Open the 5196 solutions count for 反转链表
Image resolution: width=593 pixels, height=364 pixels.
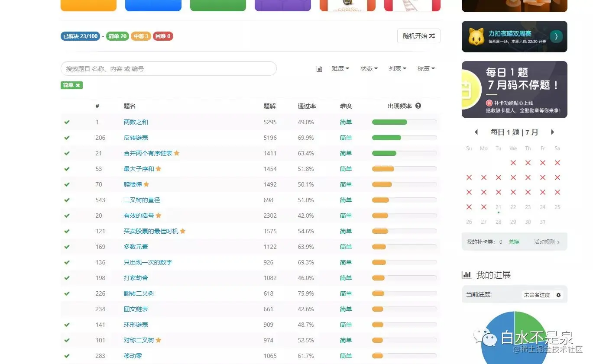point(270,138)
